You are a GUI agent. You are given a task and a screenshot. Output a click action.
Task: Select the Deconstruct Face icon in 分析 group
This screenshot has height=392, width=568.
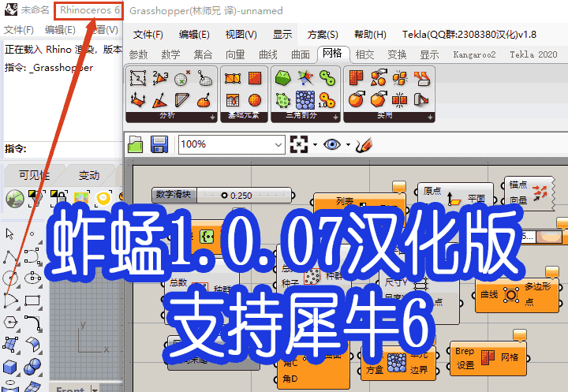[137, 78]
